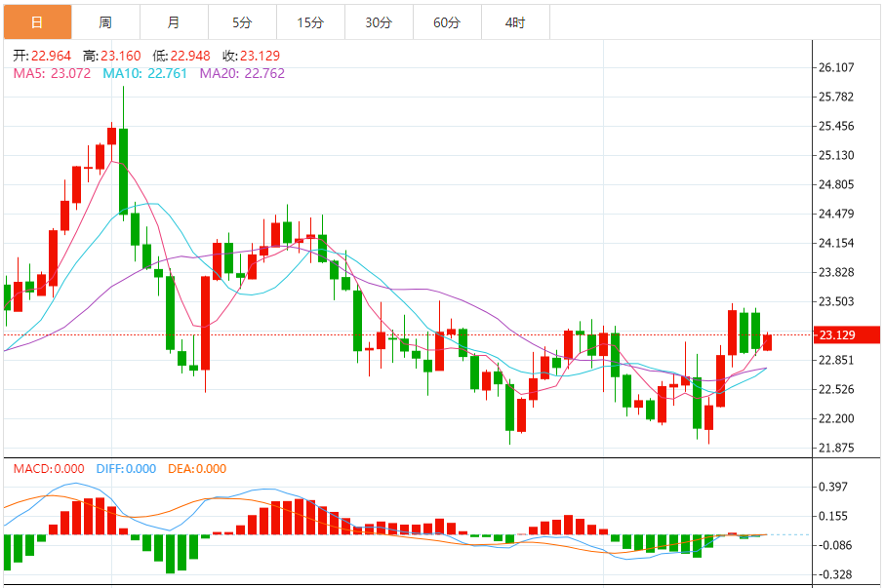Viewport: 885px width, 588px height.
Task: Click the 25.130 price axis label
Action: [x=836, y=155]
